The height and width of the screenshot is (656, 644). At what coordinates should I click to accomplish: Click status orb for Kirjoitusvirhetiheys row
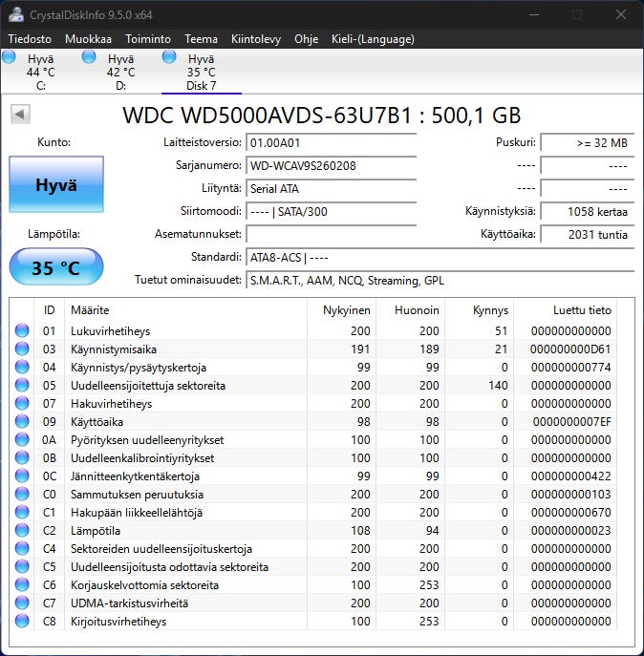21,622
